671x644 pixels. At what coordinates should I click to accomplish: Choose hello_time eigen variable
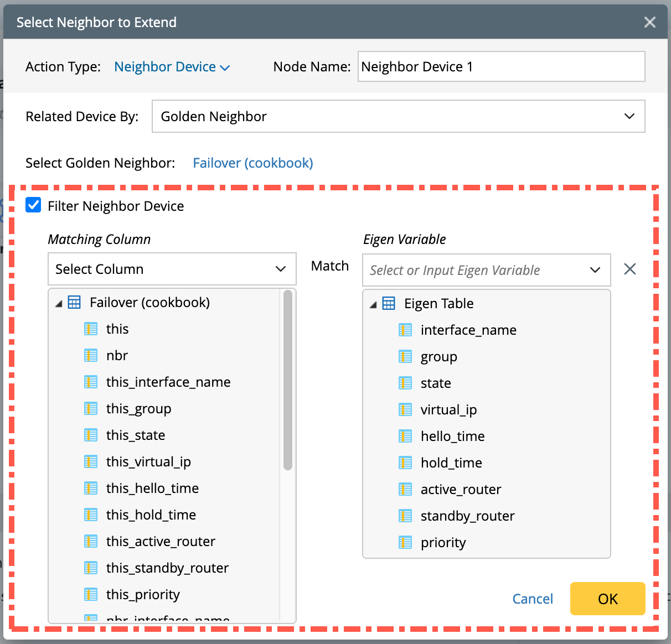click(452, 436)
